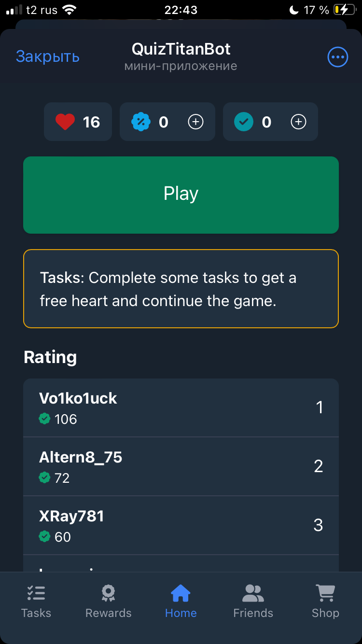Close the mini-app with Закрыть

pyautogui.click(x=47, y=56)
